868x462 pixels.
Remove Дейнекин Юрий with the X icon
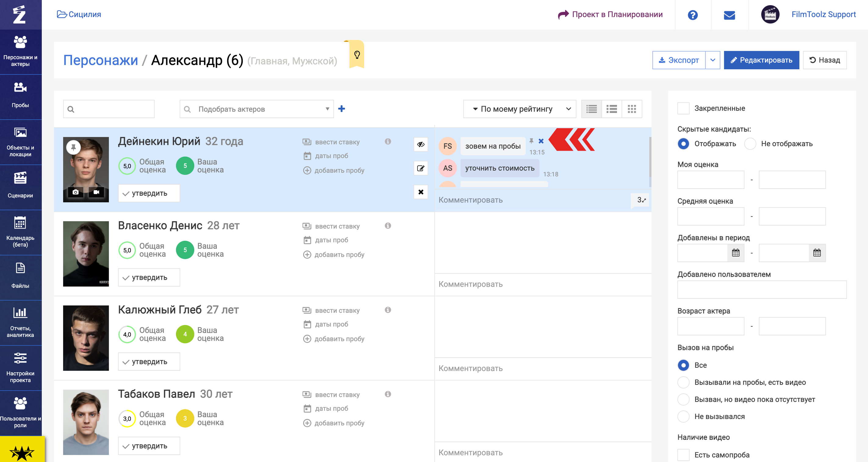point(421,192)
